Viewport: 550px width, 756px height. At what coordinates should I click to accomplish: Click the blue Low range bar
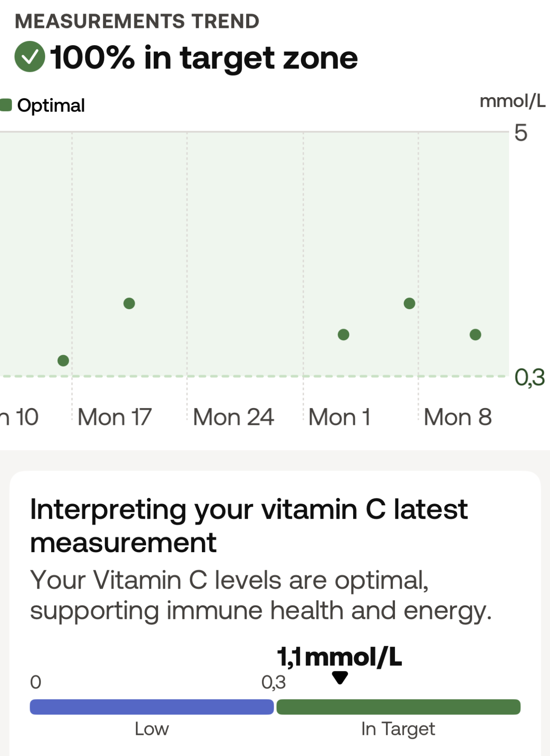pos(152,707)
